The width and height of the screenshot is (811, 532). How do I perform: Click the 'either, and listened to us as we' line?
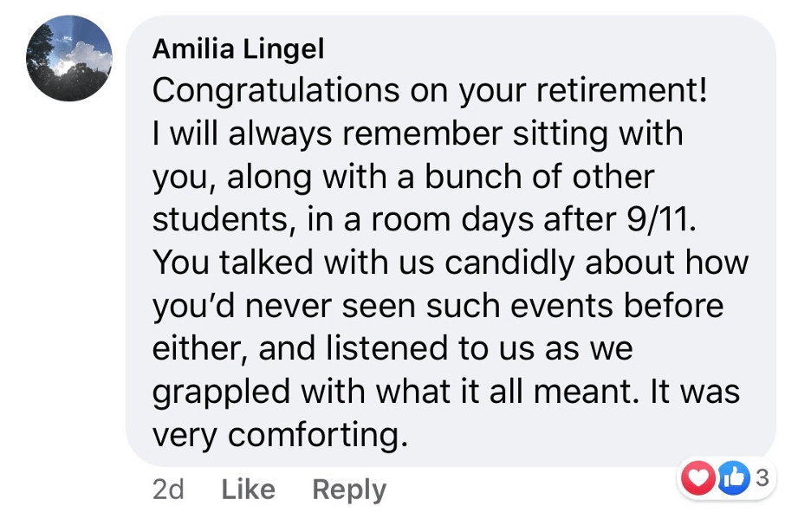click(x=393, y=349)
